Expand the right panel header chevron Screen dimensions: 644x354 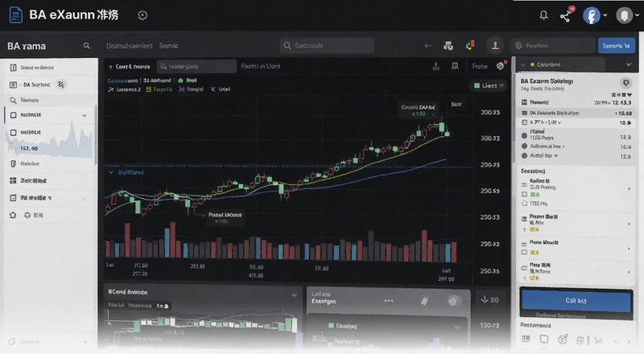pos(629,64)
